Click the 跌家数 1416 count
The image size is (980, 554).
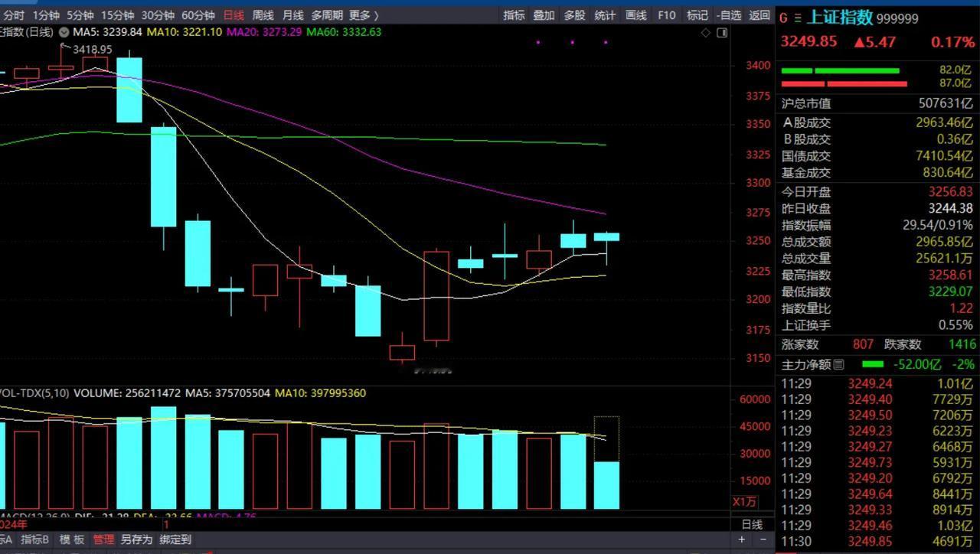coord(962,344)
